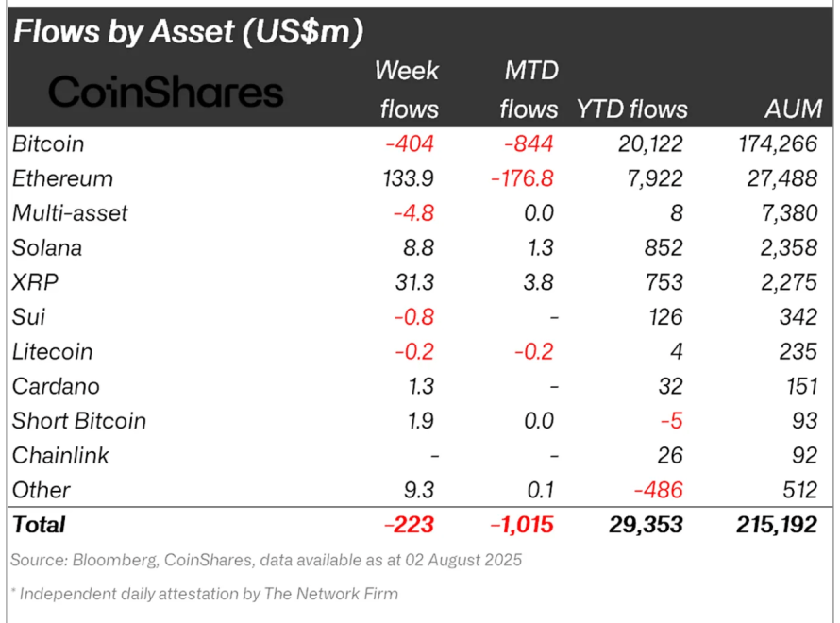Click the Other YTD flows value -486
Image resolution: width=840 pixels, height=623 pixels.
[659, 490]
